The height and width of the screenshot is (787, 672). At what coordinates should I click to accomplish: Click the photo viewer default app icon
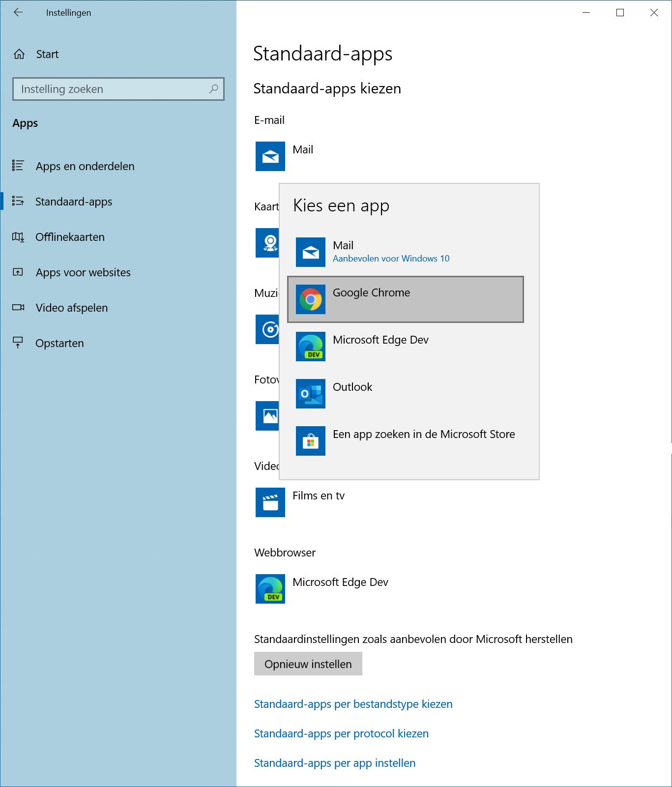point(267,416)
